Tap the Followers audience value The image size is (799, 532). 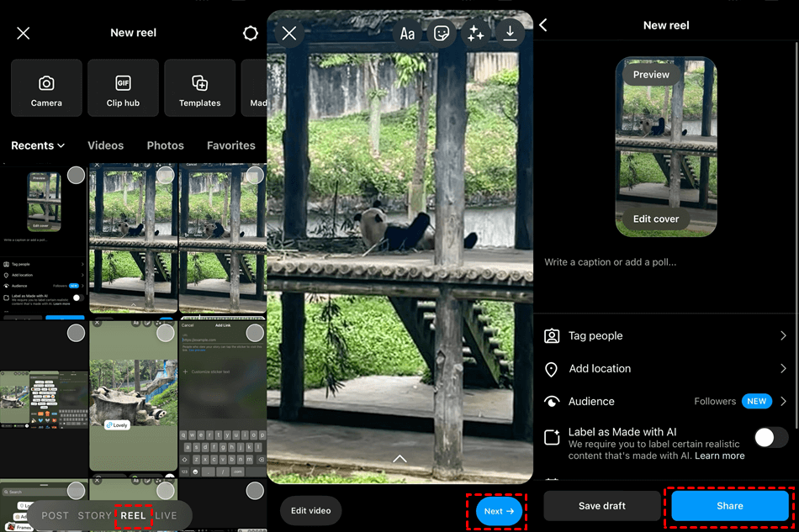tap(715, 401)
